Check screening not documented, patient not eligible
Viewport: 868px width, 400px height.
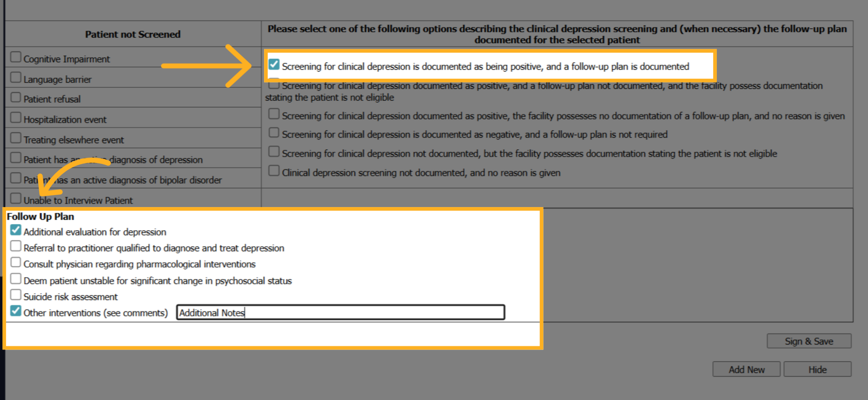pos(274,151)
